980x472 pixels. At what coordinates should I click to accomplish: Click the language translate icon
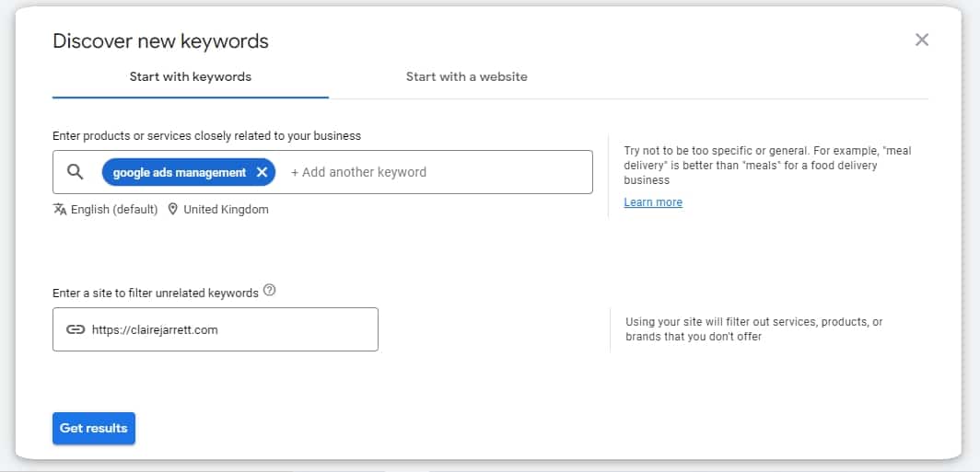click(x=60, y=209)
